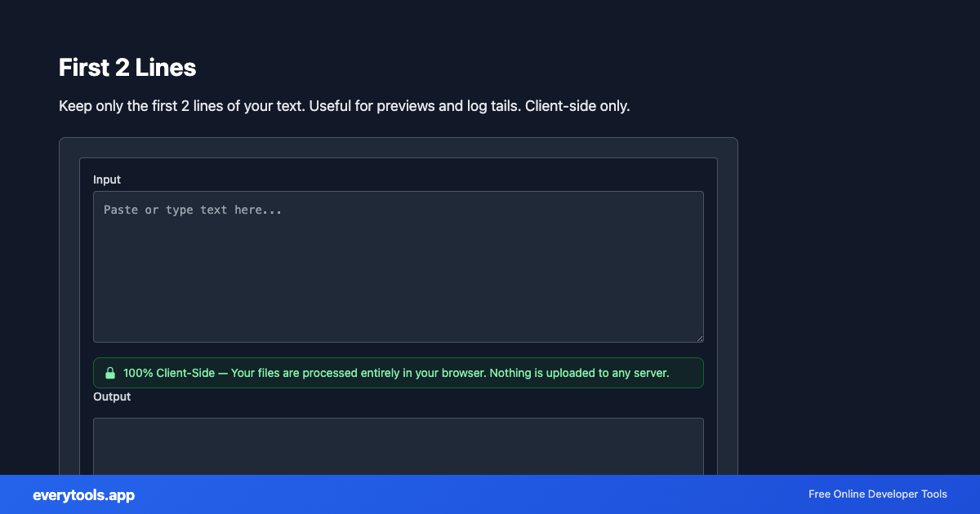The image size is (980, 514).
Task: Select the everytools.app logo in the footer
Action: click(83, 494)
